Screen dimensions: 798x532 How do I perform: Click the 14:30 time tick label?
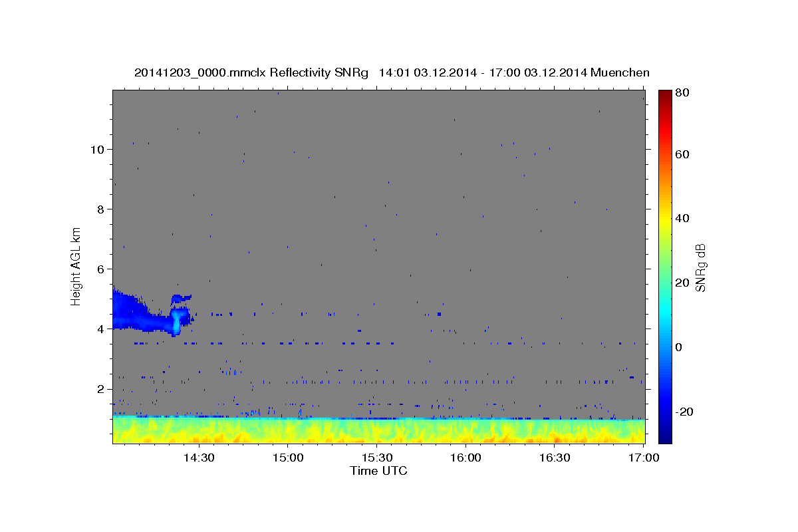click(x=198, y=458)
